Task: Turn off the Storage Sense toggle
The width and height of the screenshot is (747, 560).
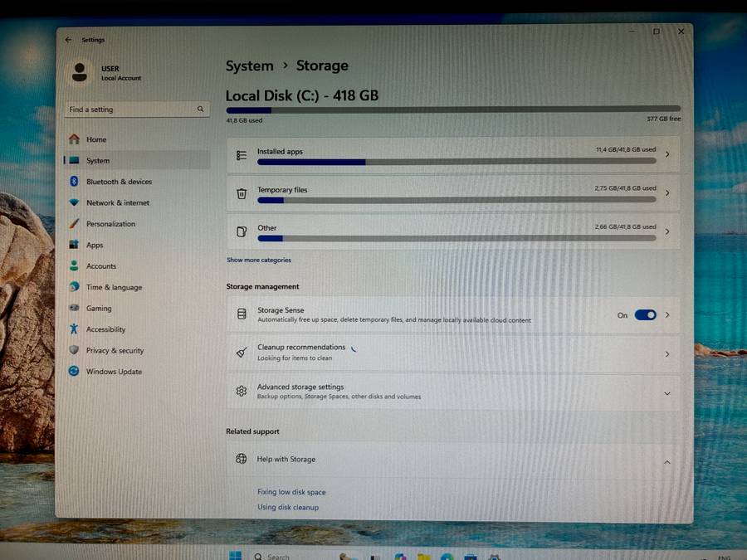Action: point(645,315)
